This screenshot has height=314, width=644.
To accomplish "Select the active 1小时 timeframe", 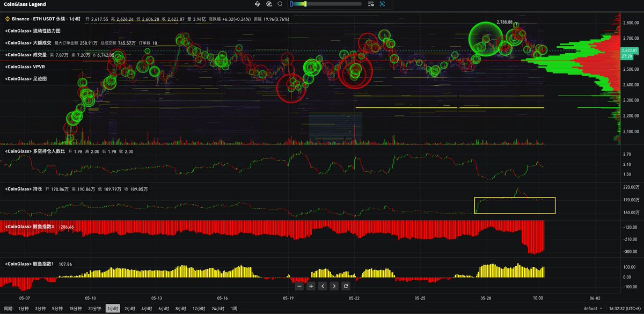I will pos(113,309).
